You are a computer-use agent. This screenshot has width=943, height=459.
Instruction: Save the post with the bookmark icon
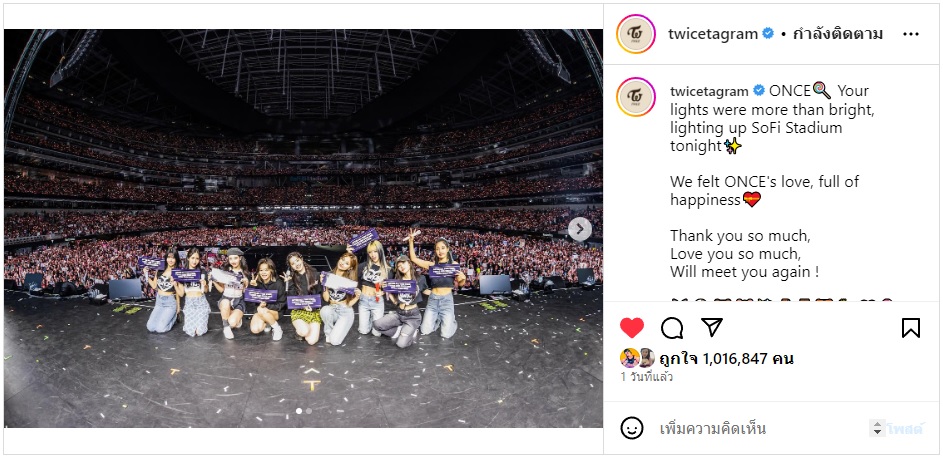(911, 328)
